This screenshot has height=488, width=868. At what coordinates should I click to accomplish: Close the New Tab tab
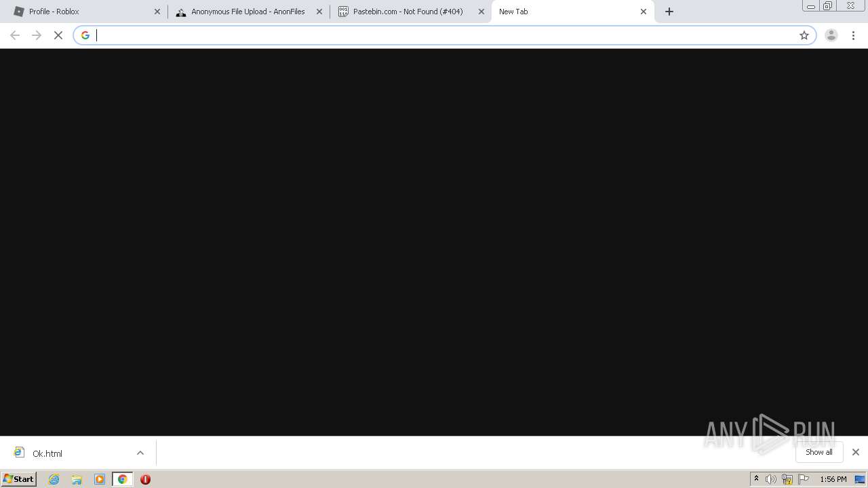coord(644,12)
